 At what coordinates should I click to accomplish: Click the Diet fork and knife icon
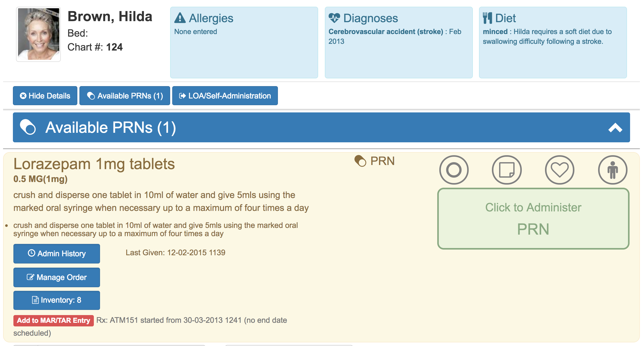[487, 18]
